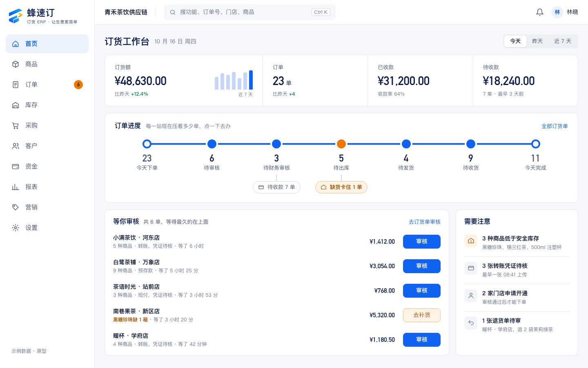Click the orange 6 badge on 订单

[x=78, y=85]
